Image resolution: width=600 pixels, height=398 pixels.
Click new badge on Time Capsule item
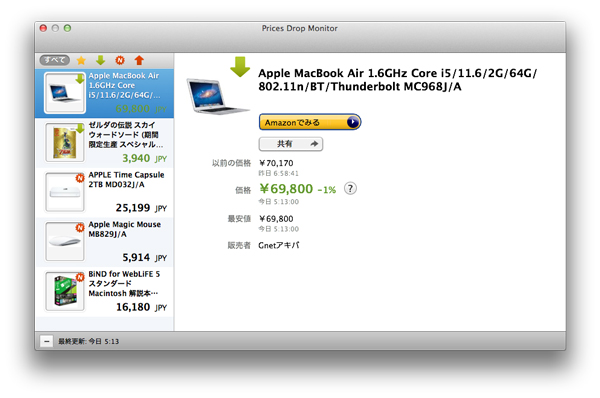pos(80,178)
